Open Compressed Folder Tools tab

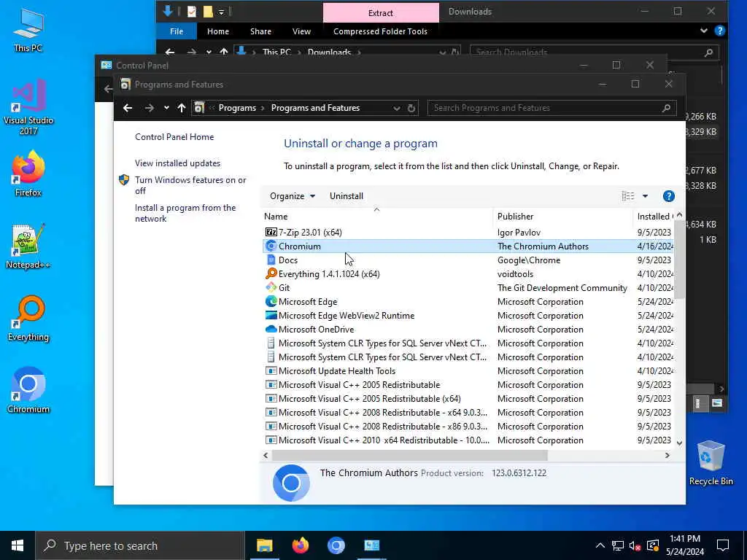[x=380, y=31]
